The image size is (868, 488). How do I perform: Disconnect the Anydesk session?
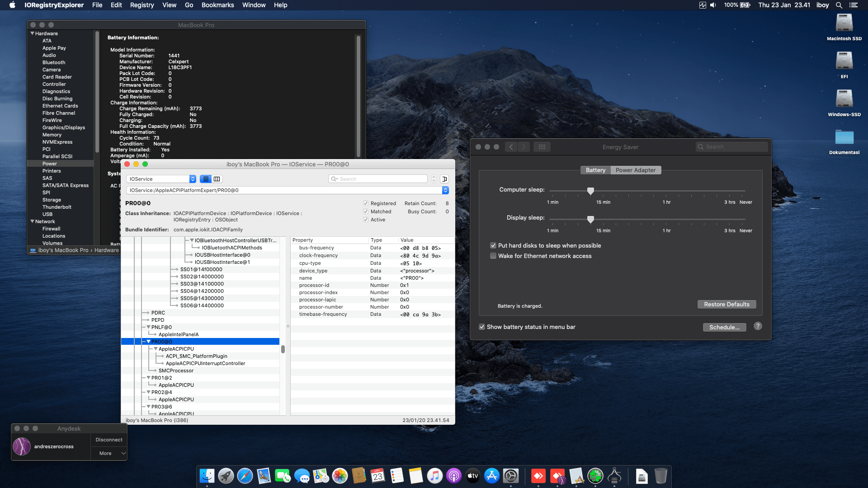(x=109, y=440)
